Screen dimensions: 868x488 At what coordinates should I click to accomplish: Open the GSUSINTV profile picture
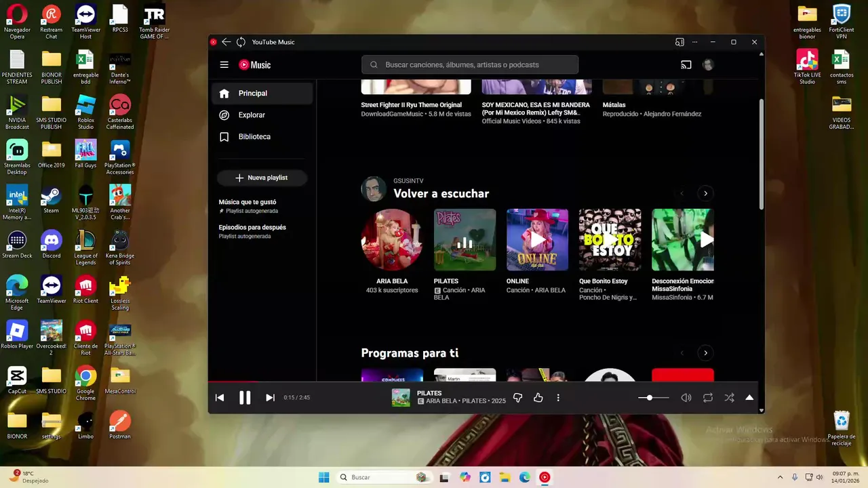374,190
